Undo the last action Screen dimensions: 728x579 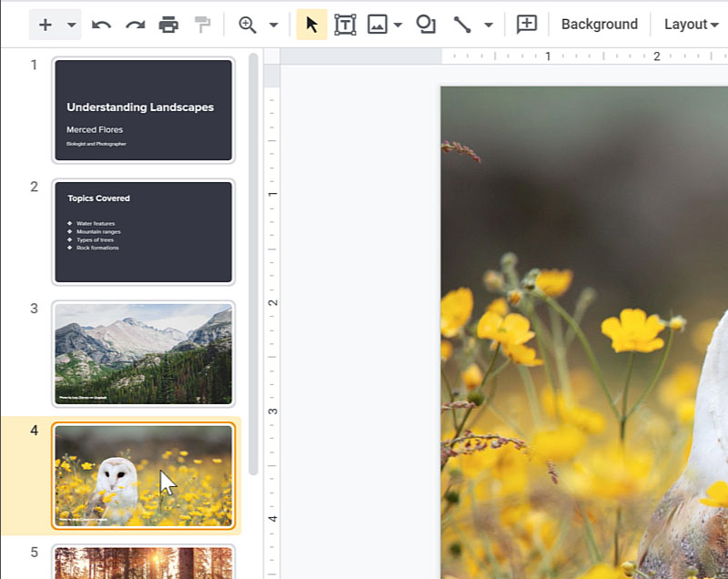pos(101,25)
